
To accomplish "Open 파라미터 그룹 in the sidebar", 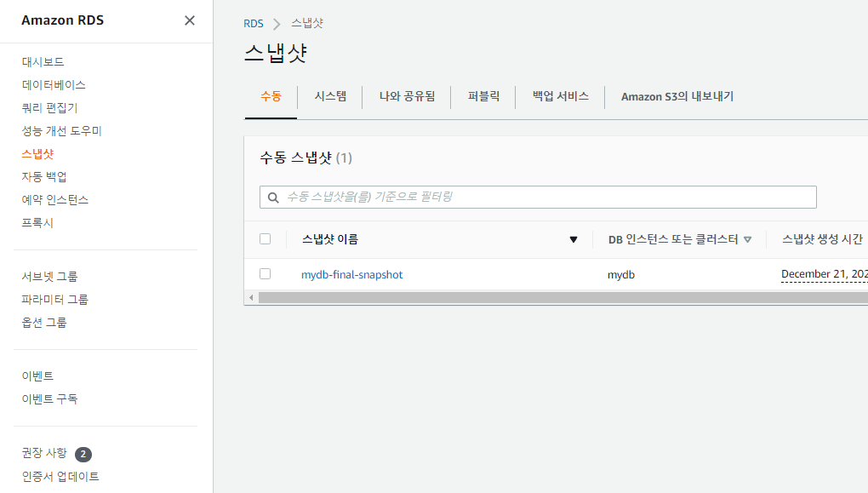I will [54, 300].
